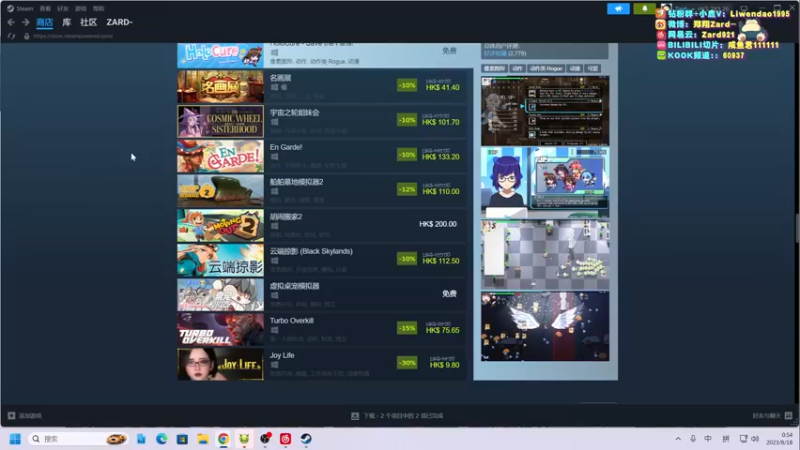Reload the store page
Image resolution: width=800 pixels, height=450 pixels.
pyautogui.click(x=11, y=36)
